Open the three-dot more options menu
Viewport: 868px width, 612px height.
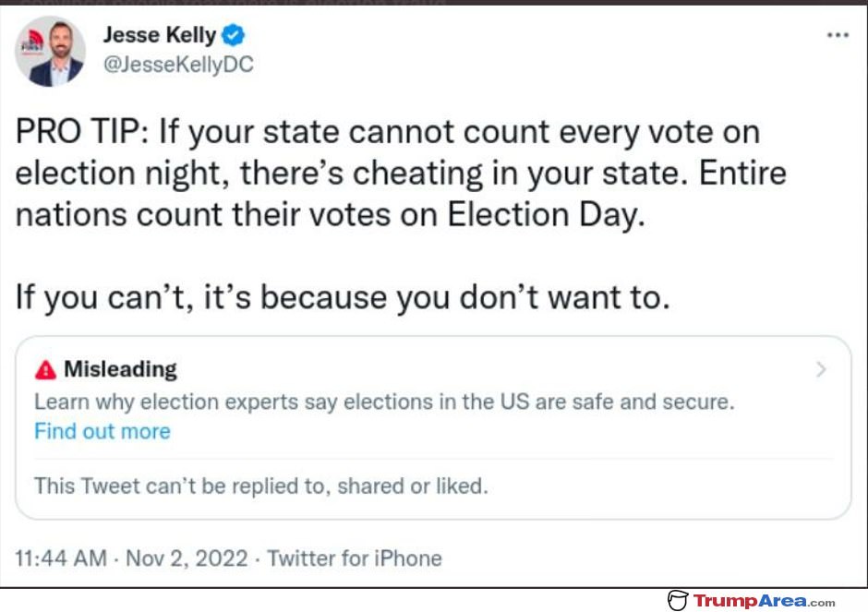coord(838,35)
